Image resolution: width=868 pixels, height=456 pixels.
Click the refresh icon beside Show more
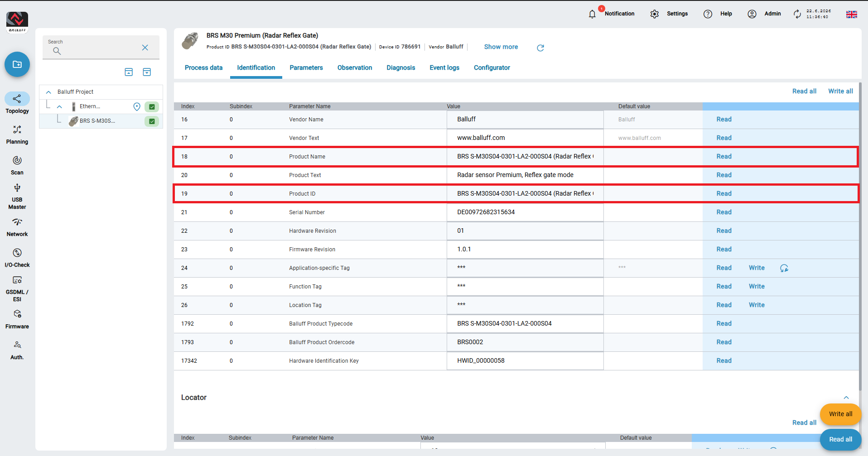[540, 48]
